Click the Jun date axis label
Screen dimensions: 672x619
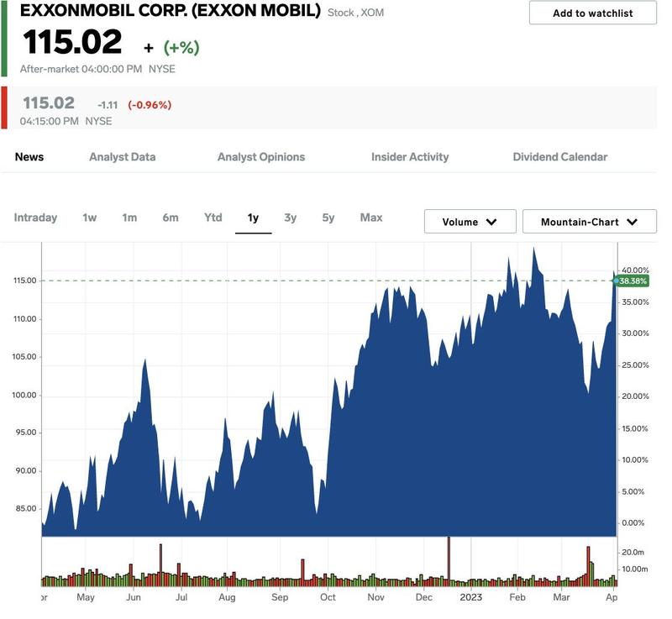click(134, 597)
